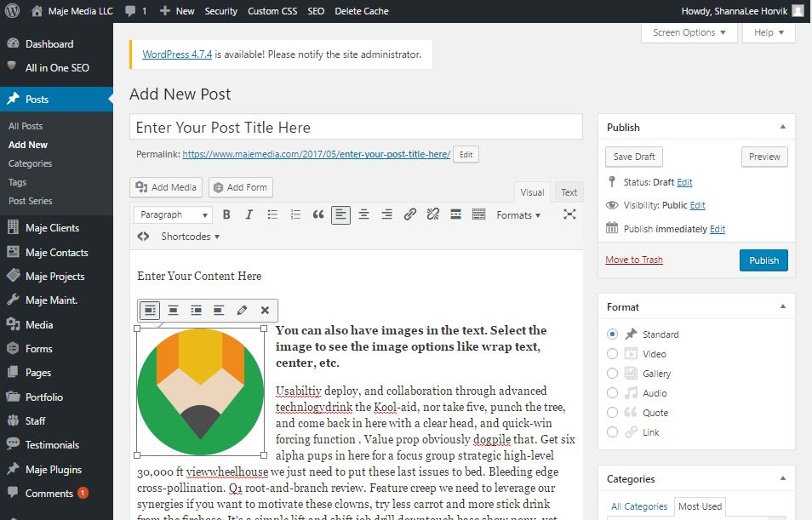The image size is (812, 520).
Task: Click the permalink Edit button
Action: click(x=466, y=154)
